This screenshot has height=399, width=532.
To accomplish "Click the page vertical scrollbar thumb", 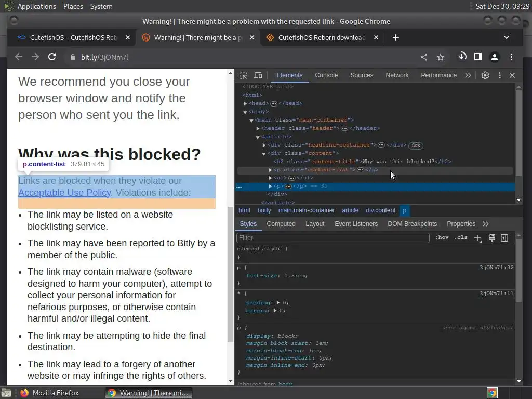I will coord(230,274).
